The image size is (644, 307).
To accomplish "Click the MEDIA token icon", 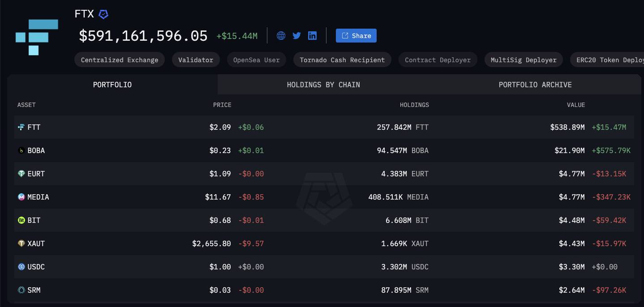I will point(21,197).
